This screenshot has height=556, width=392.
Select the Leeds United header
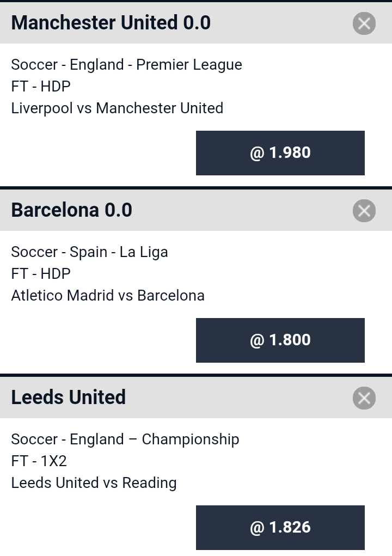tap(69, 397)
